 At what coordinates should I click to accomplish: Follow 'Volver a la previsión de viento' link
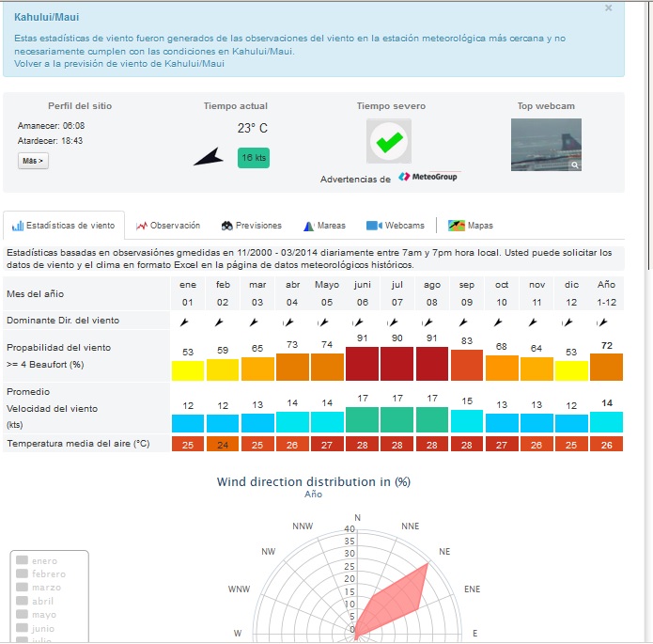[x=119, y=64]
